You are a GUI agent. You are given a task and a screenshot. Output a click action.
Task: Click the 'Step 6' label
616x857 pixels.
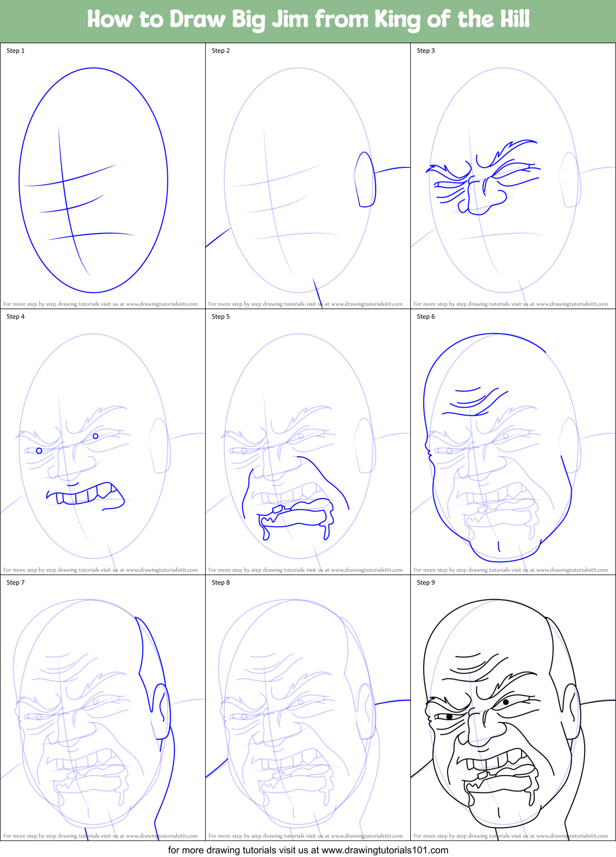coord(426,317)
